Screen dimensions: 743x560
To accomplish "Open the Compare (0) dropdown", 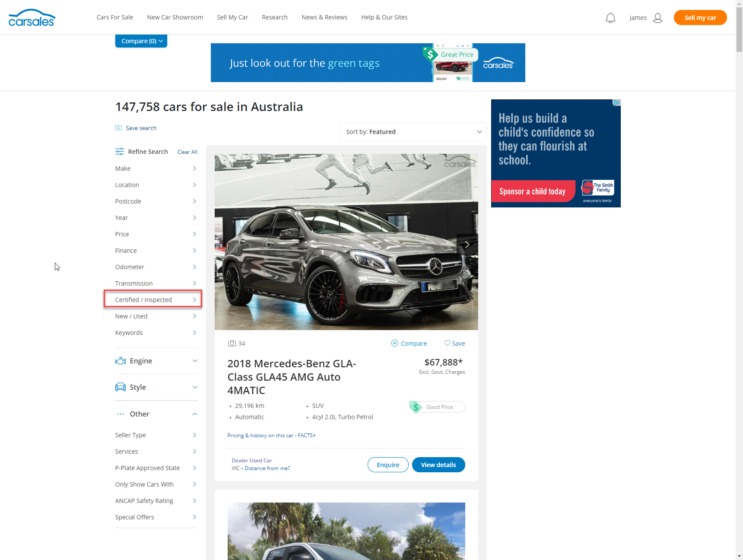I will pyautogui.click(x=141, y=41).
